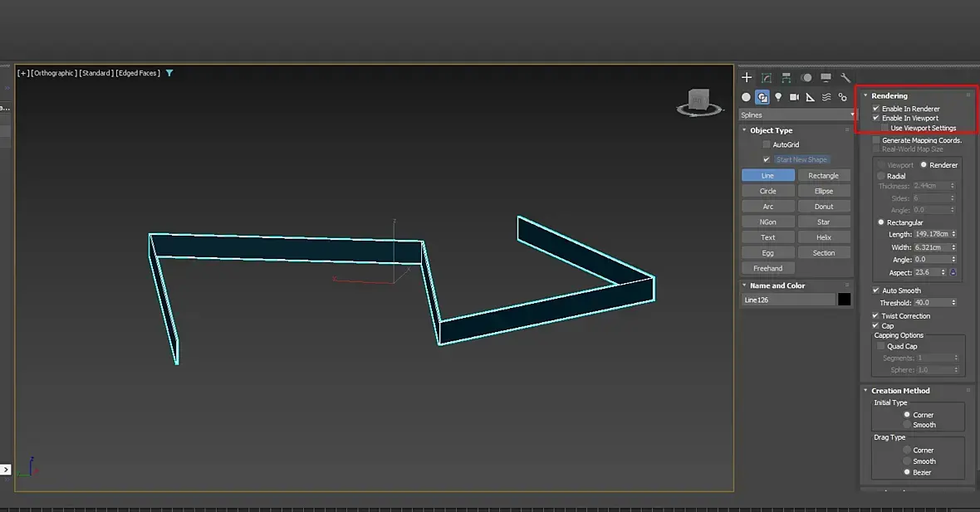980x512 pixels.
Task: Toggle the Auto Smooth checkbox
Action: (875, 290)
